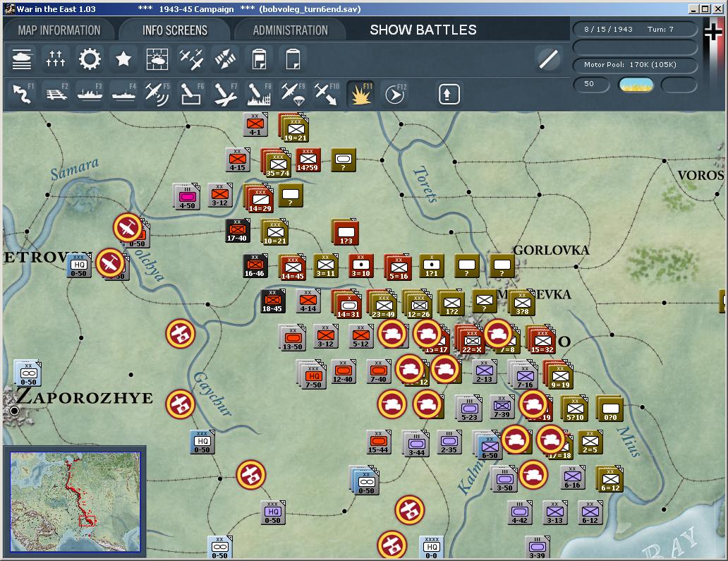Select F2 rail move mode
Viewport: 728px width, 561px height.
56,94
